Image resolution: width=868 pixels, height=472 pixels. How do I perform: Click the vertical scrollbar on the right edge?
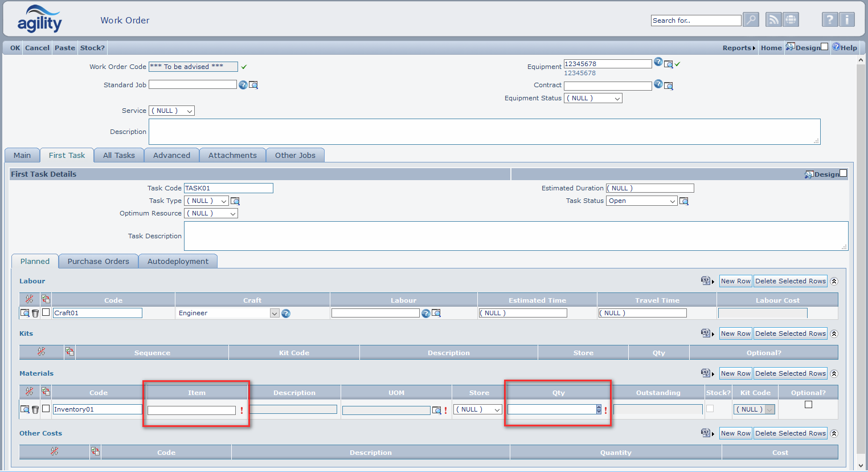(861, 228)
